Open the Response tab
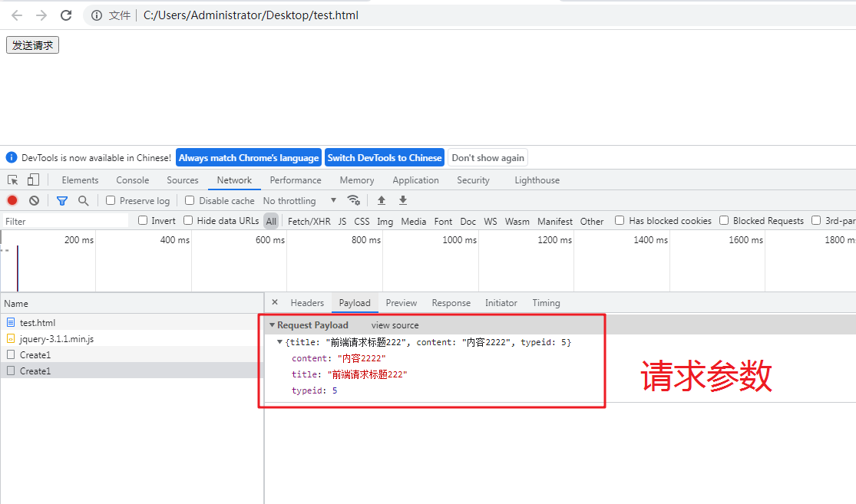 click(x=451, y=302)
